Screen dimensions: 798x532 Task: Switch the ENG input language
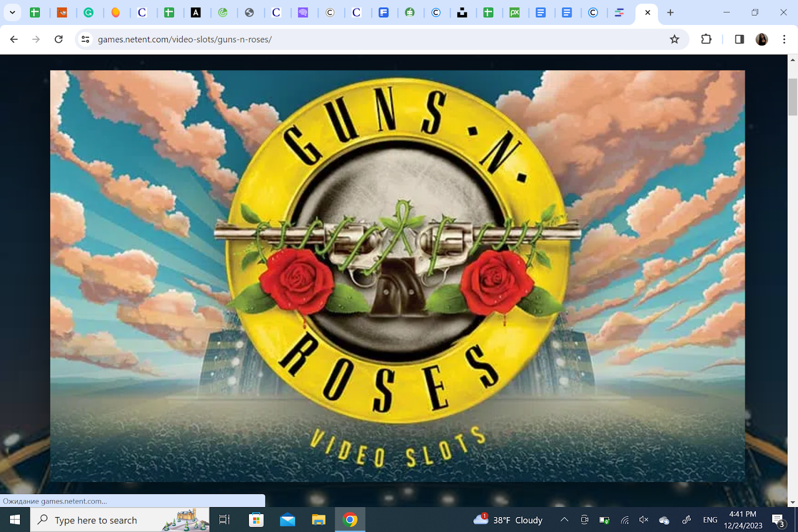pyautogui.click(x=710, y=520)
